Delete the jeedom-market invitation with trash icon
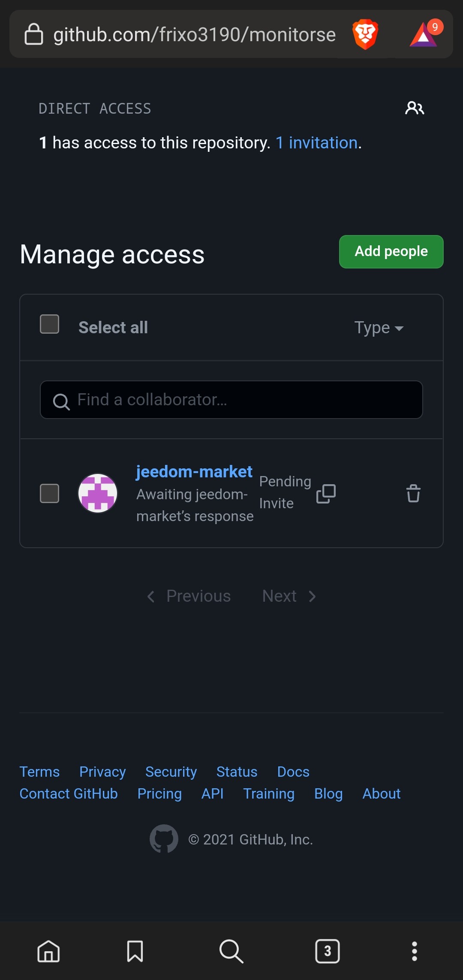 [413, 493]
